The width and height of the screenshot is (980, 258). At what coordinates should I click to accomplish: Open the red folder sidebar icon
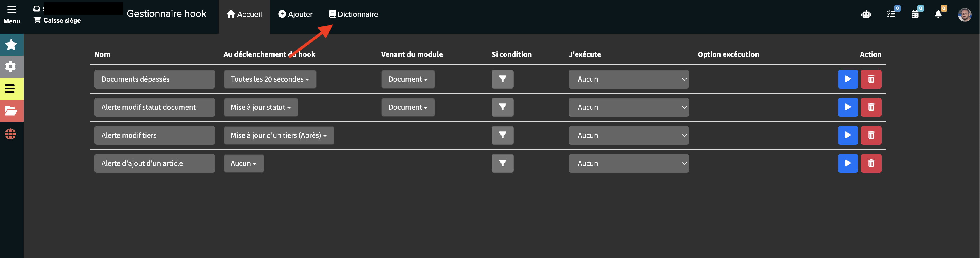pyautogui.click(x=11, y=111)
